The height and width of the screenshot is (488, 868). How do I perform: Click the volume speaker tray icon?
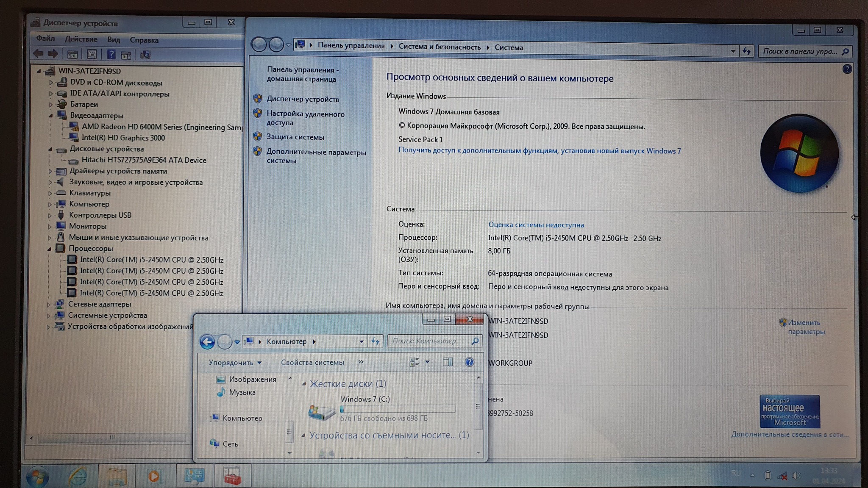point(797,475)
